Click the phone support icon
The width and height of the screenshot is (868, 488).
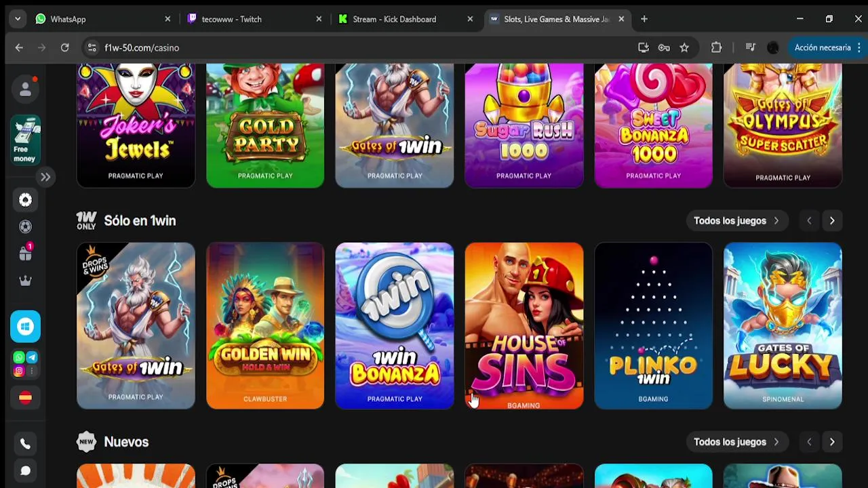25,444
